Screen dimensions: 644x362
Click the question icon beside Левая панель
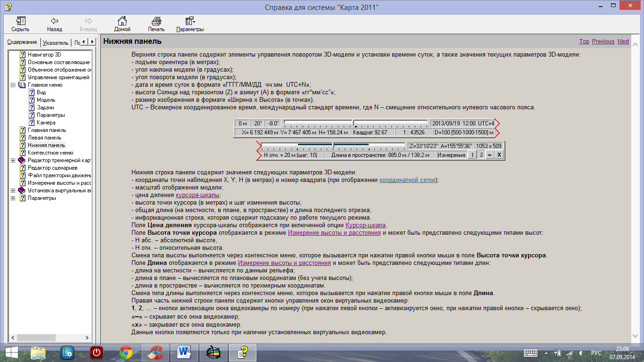(23, 138)
